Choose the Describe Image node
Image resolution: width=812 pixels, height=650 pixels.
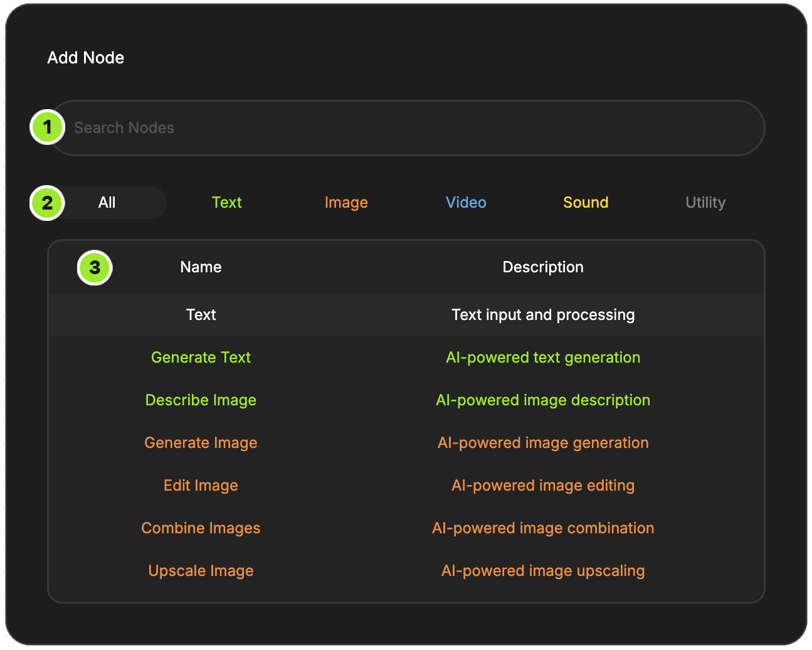pos(201,400)
